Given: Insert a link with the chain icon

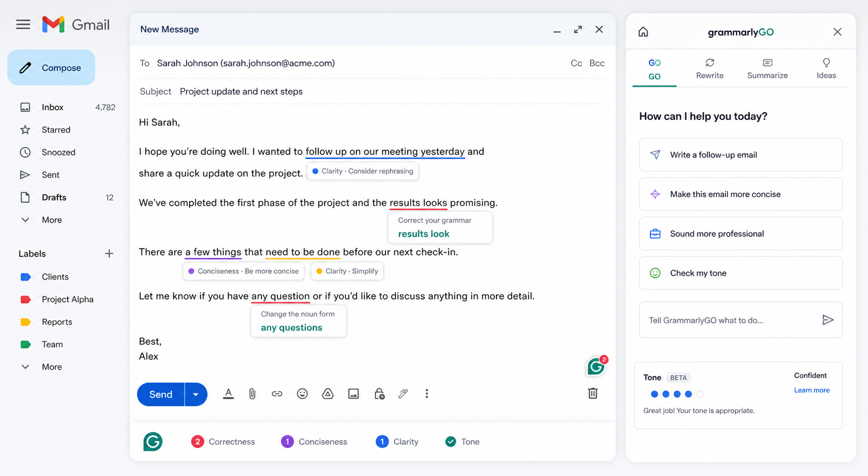Looking at the screenshot, I should pos(277,394).
